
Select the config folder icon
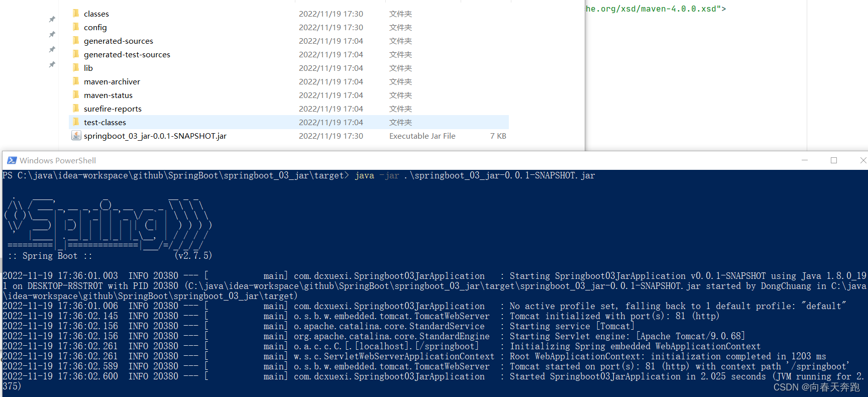point(76,27)
